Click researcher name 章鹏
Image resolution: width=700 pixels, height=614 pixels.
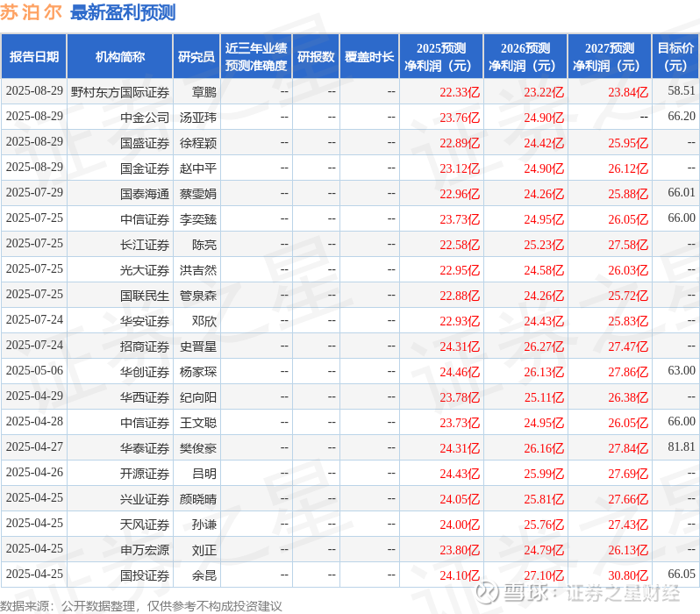tap(204, 92)
